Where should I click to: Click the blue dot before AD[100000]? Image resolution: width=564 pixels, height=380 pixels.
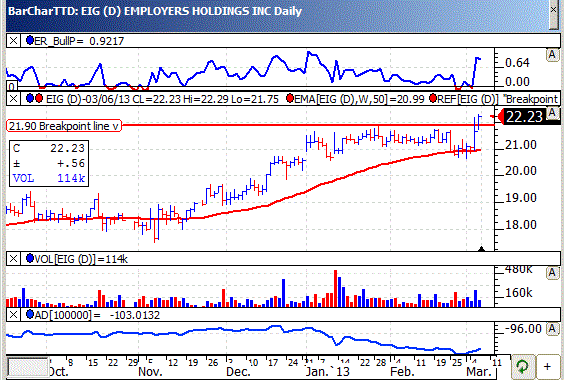30,315
